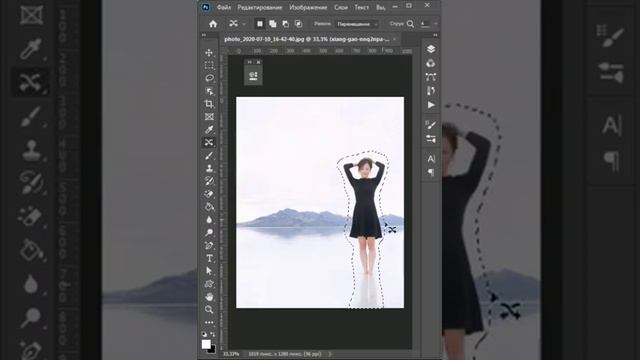This screenshot has height=360, width=640.
Task: Open the Edit Toolbar three-dots menu
Action: (x=209, y=322)
